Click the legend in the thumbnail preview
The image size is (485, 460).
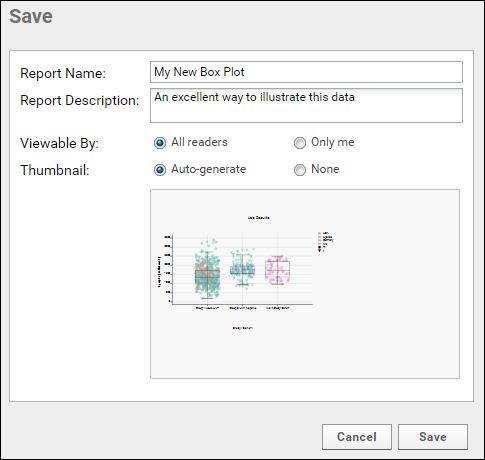click(x=326, y=241)
